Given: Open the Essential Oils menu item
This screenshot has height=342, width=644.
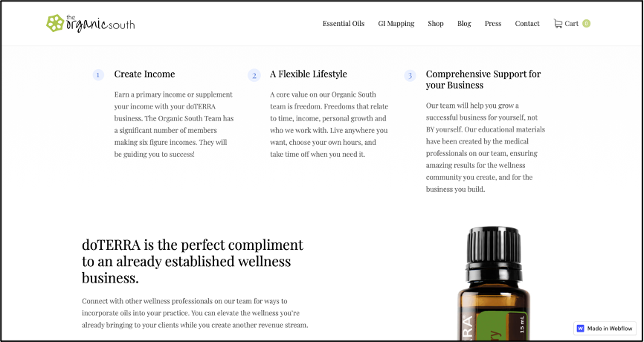Looking at the screenshot, I should pos(344,23).
